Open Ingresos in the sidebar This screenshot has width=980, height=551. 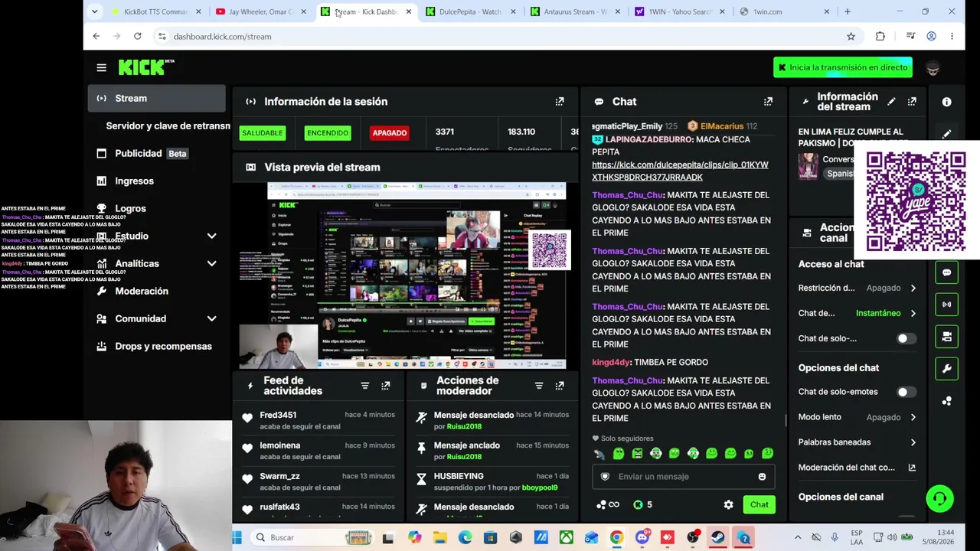tap(156, 181)
